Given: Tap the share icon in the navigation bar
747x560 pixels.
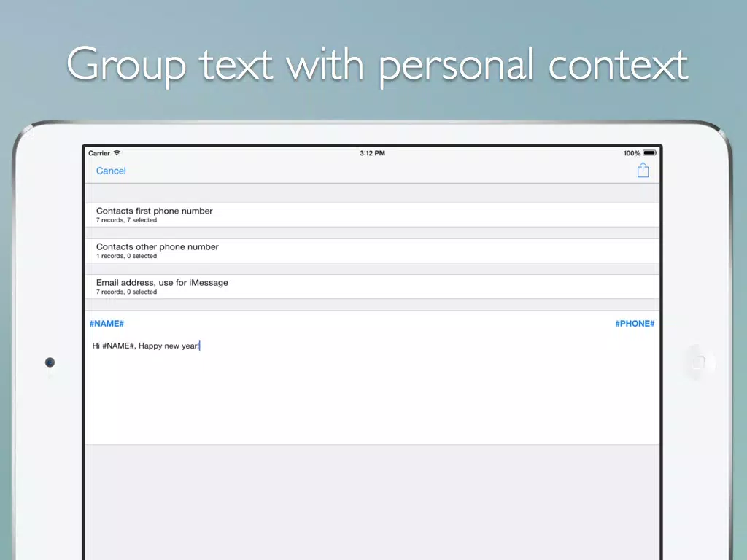Looking at the screenshot, I should click(643, 170).
